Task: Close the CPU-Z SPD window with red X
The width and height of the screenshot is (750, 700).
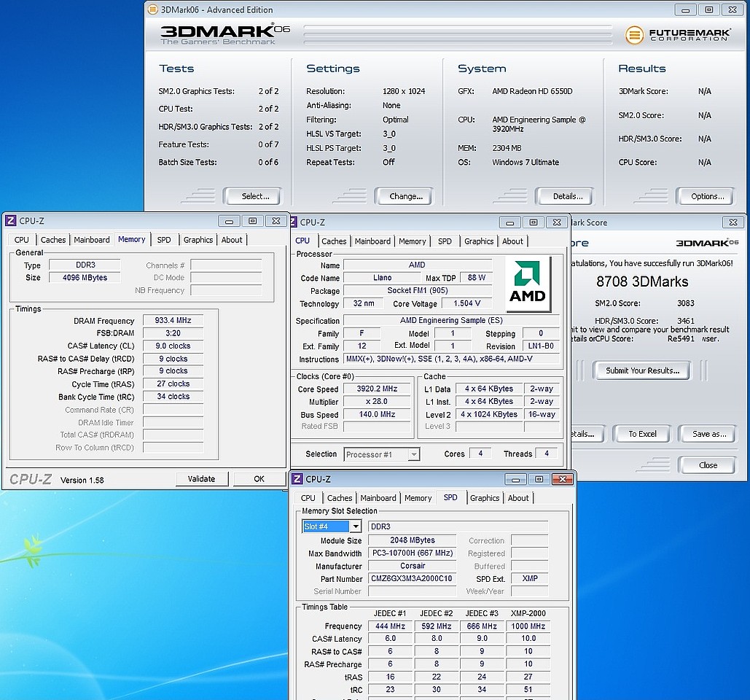Action: click(x=563, y=479)
